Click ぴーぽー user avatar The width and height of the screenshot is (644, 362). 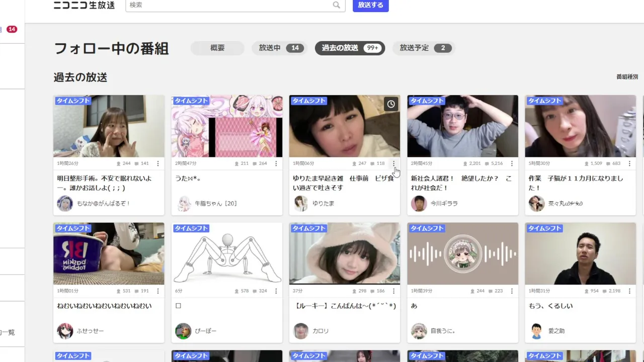[183, 331]
